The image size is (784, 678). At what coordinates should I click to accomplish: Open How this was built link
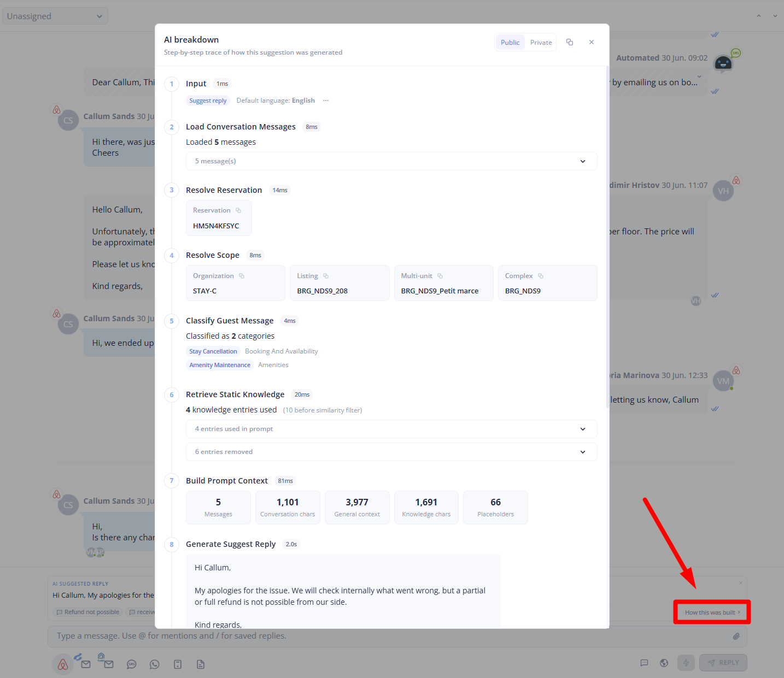(x=712, y=612)
